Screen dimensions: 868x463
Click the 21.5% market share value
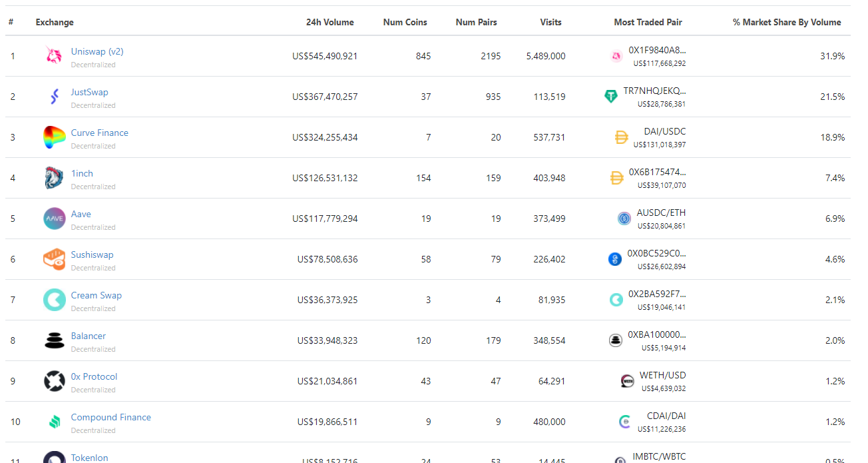833,97
